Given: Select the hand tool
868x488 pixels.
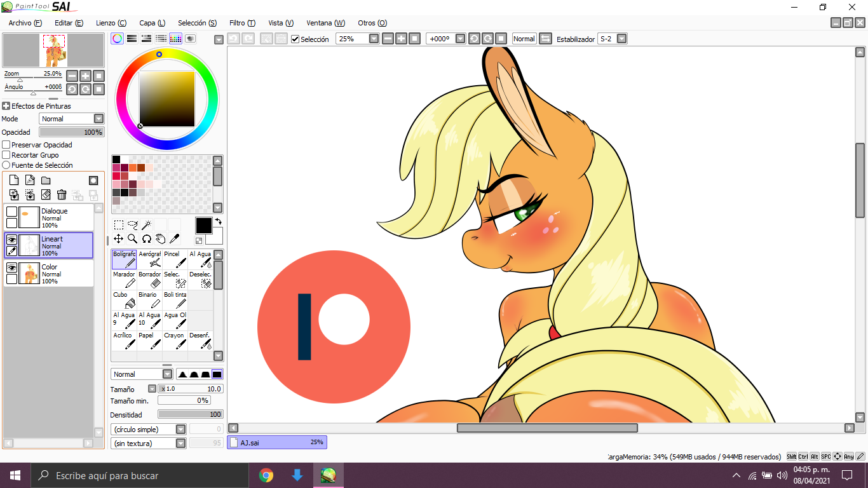Looking at the screenshot, I should 161,239.
